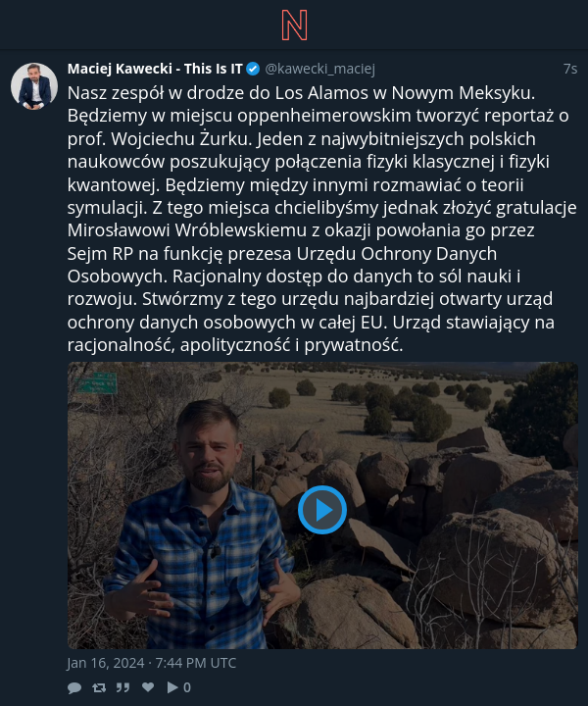Play the video with the blue play button
Screen dimensions: 588x706
(322, 510)
